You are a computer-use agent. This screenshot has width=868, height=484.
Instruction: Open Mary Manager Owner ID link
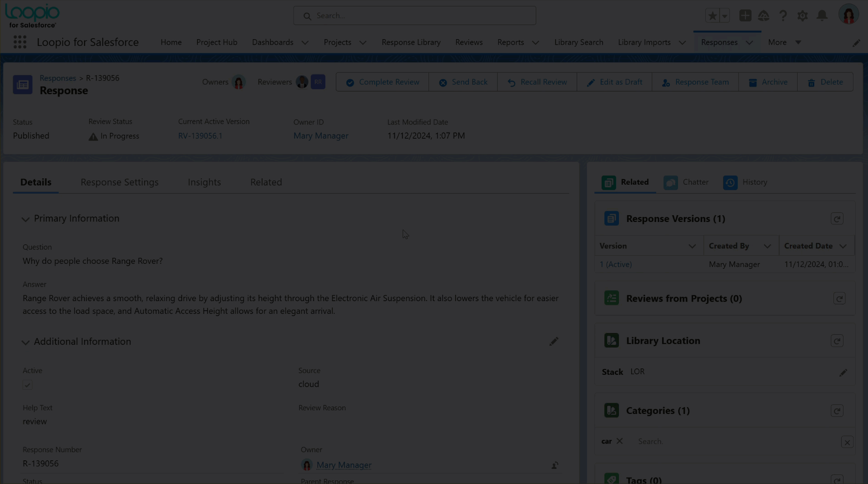point(321,136)
